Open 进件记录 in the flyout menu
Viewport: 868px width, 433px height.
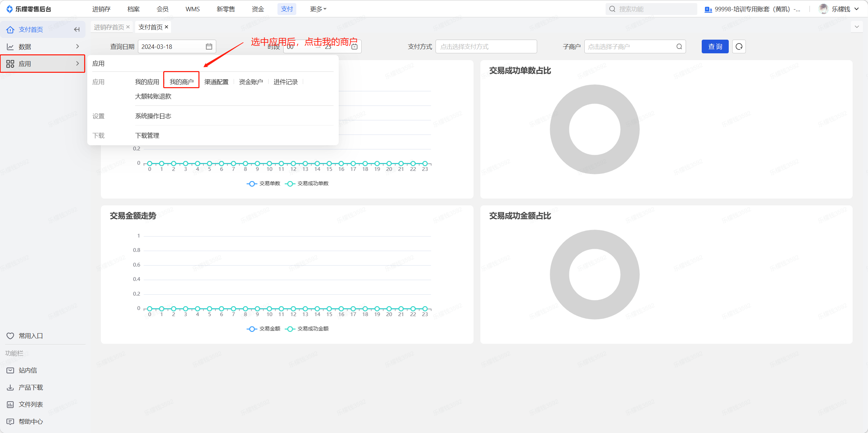tap(286, 82)
